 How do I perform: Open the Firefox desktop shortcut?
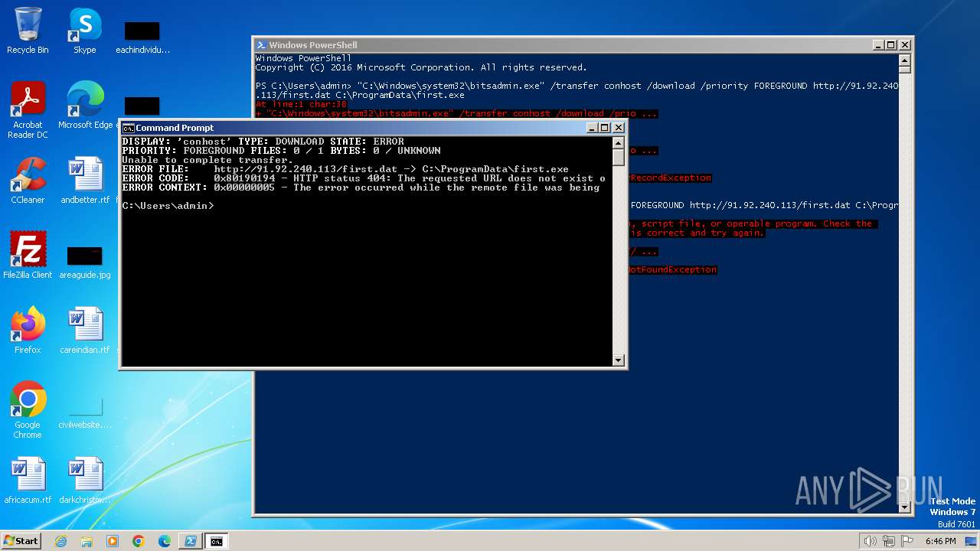28,331
